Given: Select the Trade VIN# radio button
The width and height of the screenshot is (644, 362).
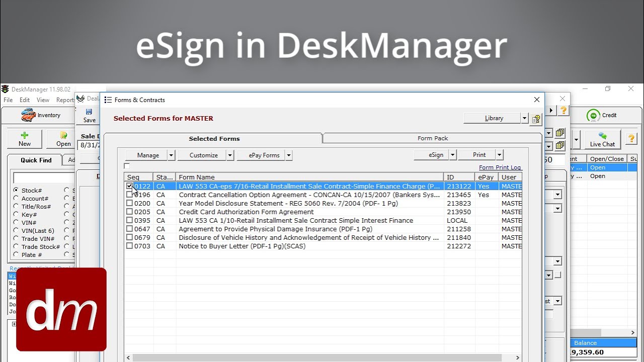Looking at the screenshot, I should point(16,238).
